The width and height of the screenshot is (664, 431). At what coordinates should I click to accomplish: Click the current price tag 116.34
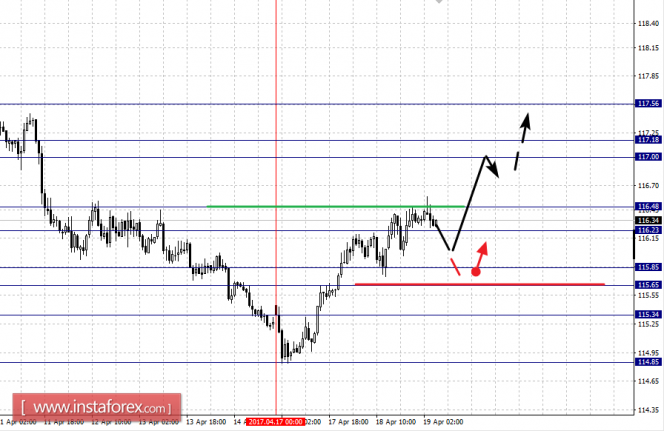648,221
